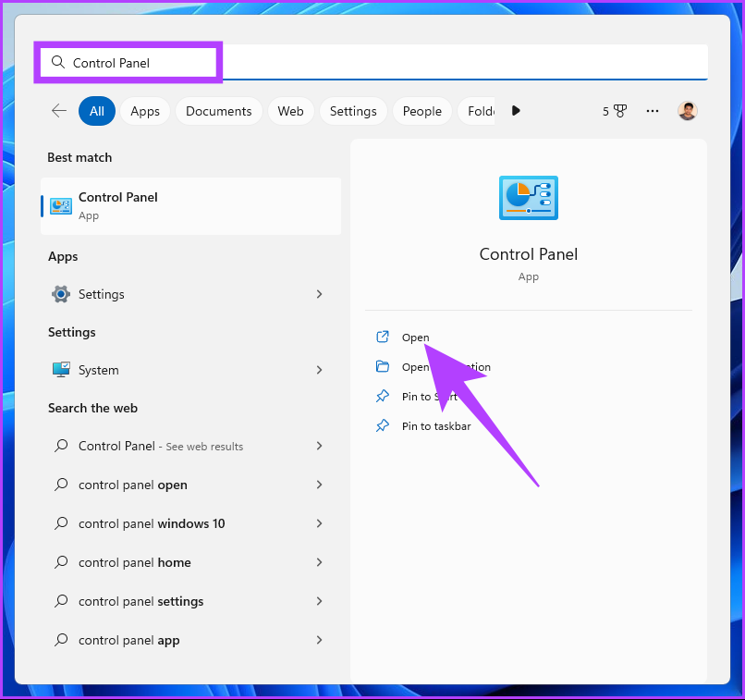Click search icon beside control panel windows 10
The width and height of the screenshot is (745, 700).
tap(61, 523)
